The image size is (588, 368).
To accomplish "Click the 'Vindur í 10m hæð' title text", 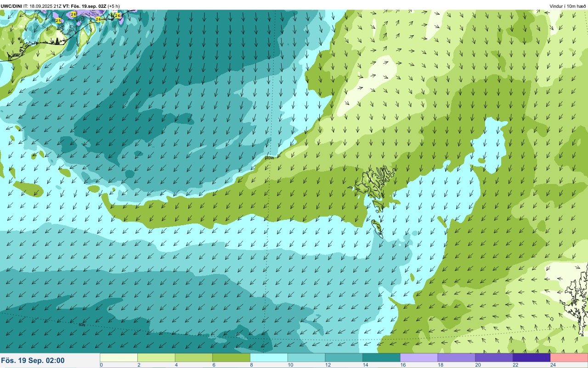I will click(x=568, y=6).
